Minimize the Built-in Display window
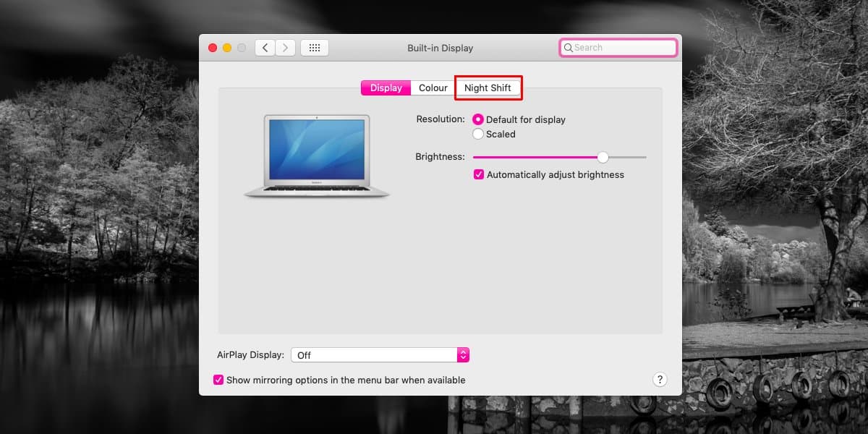868x434 pixels. (x=227, y=48)
